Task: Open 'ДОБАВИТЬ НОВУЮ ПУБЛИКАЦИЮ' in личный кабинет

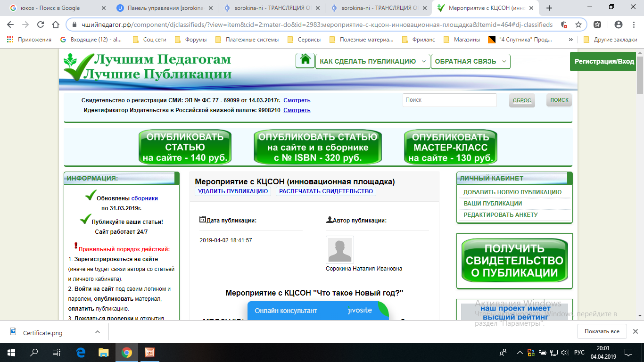Action: click(x=512, y=192)
